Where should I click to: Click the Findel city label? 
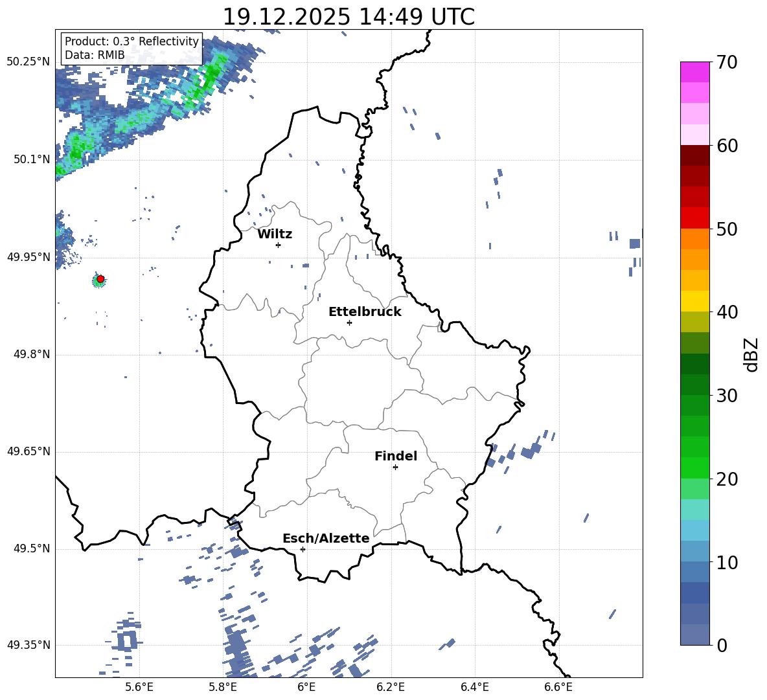coord(396,456)
